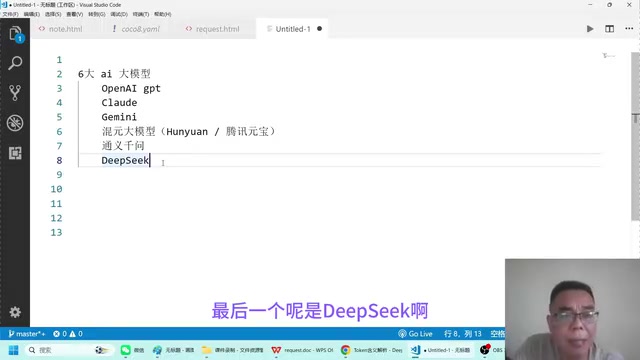This screenshot has width=640, height=360.
Task: Open the Explorer view in the activity bar
Action: point(15,33)
